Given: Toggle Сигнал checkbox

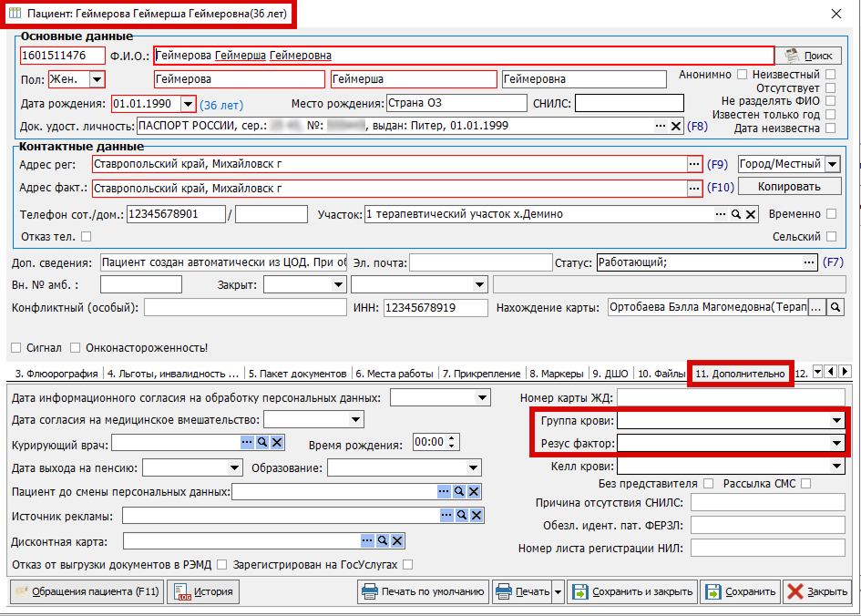Looking at the screenshot, I should [x=15, y=347].
